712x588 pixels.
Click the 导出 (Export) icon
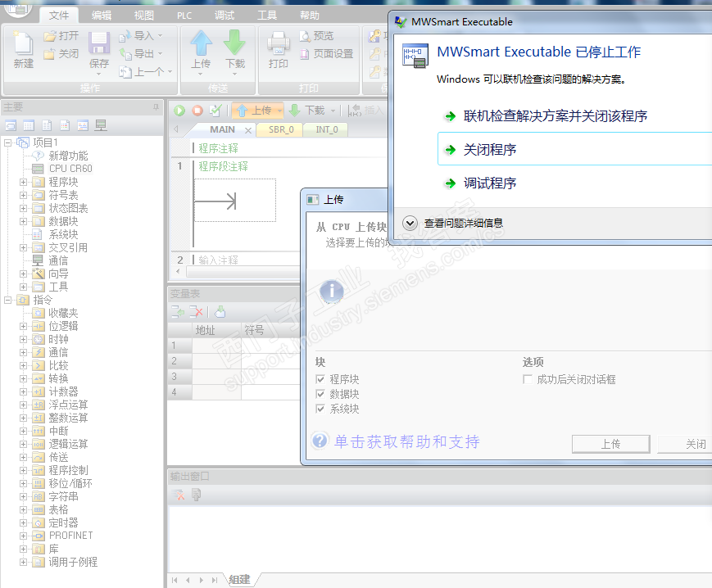pos(125,54)
